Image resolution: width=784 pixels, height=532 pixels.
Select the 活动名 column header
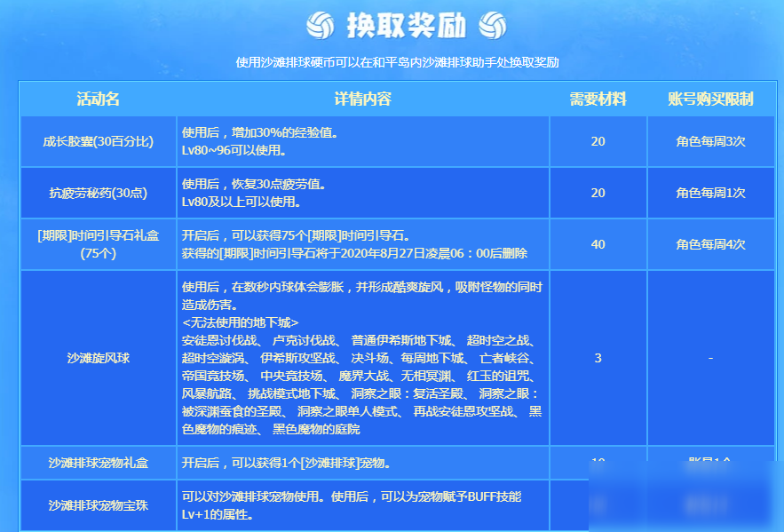(98, 99)
